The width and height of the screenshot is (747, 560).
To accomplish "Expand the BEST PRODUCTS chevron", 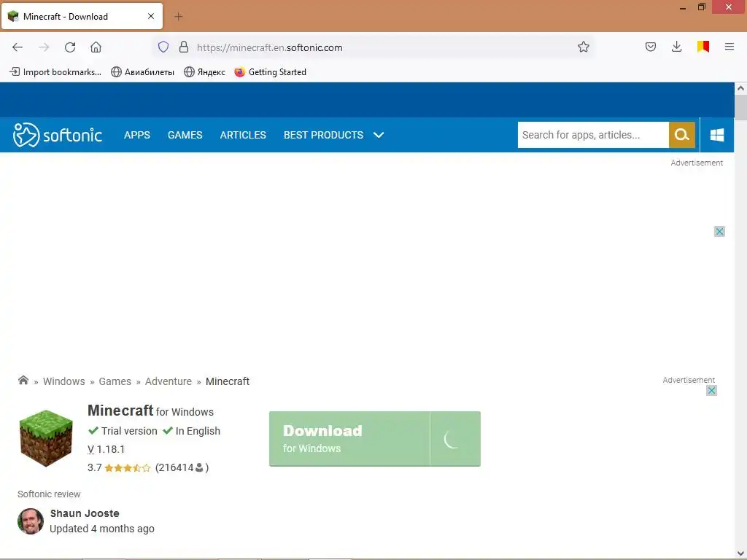I will point(379,135).
